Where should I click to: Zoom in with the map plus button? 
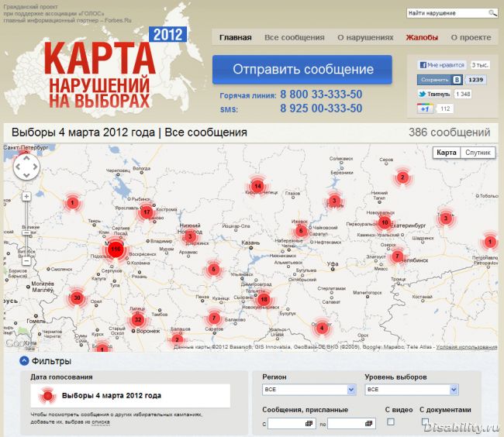tap(26, 196)
